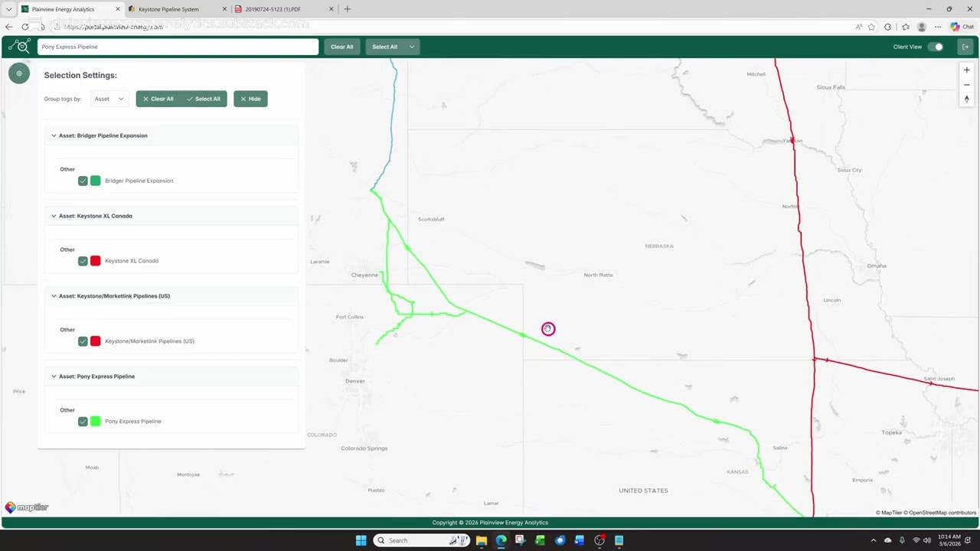980x551 pixels.
Task: Click Bridger Pipeline Expansion green color swatch
Action: tap(96, 181)
